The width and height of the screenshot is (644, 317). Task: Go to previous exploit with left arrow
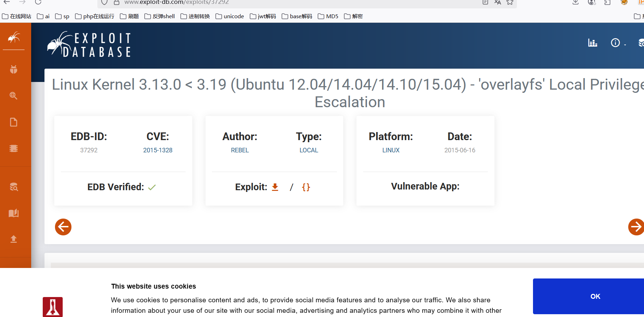point(63,227)
